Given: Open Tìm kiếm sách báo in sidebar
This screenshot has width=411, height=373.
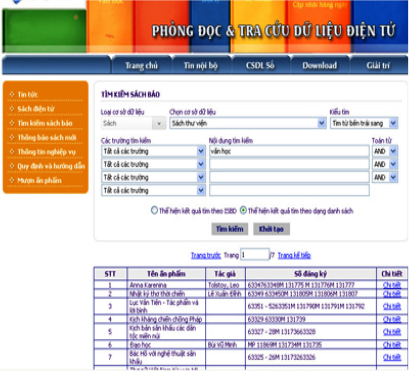Looking at the screenshot, I should click(45, 123).
